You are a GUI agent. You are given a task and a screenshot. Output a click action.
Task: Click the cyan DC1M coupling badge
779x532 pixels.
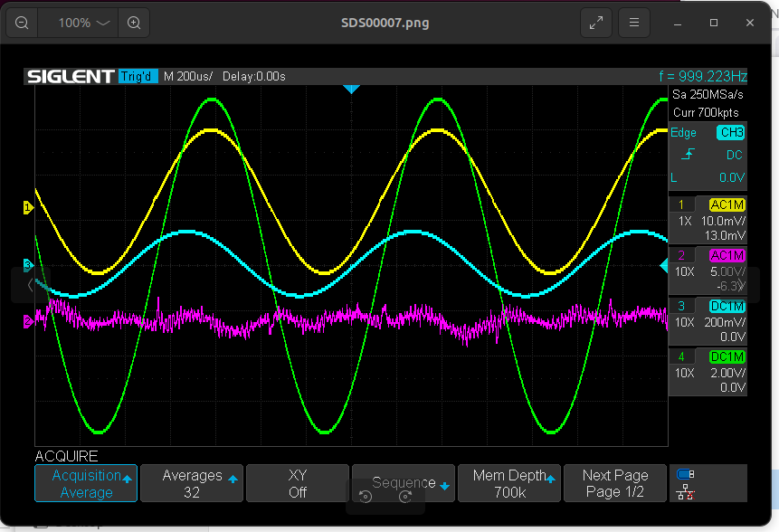pyautogui.click(x=727, y=306)
